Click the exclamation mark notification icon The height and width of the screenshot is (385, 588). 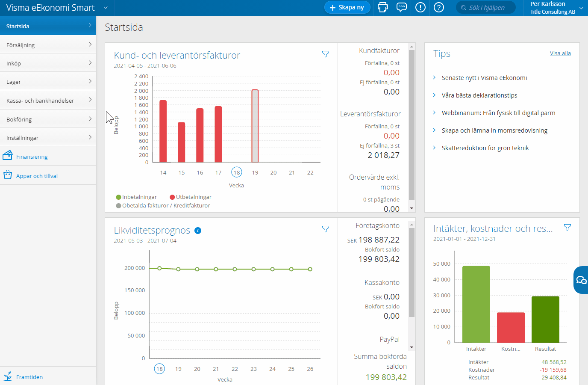click(x=420, y=7)
